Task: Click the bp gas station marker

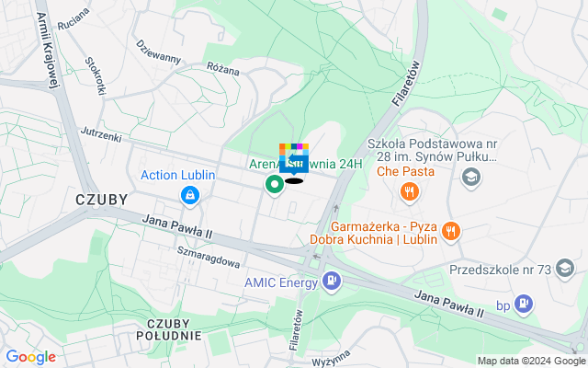Action: click(524, 305)
